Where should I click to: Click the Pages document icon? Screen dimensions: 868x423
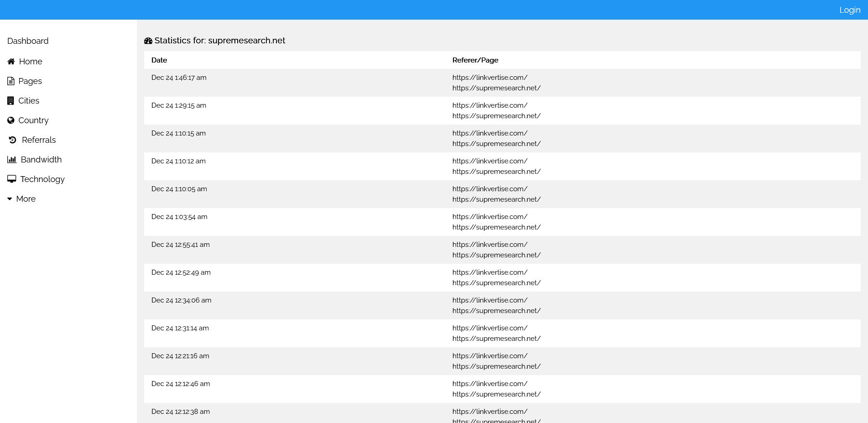[x=11, y=81]
